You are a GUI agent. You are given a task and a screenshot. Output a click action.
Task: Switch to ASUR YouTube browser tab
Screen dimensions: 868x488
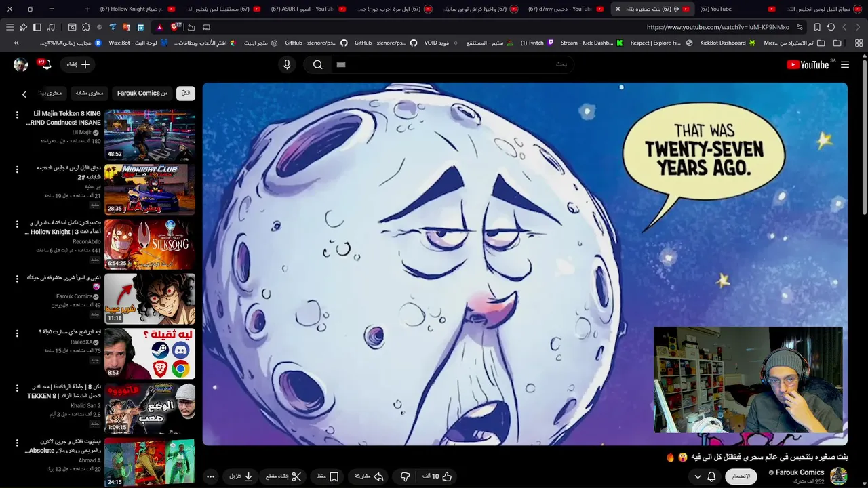[308, 9]
